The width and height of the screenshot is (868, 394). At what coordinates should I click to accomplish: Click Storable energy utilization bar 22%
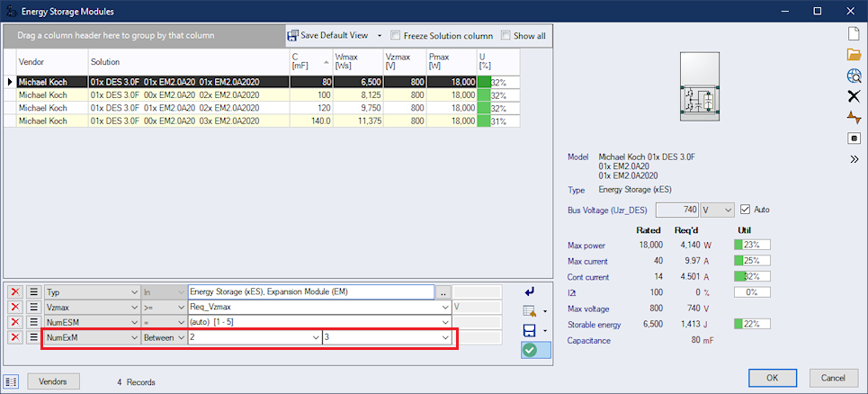pyautogui.click(x=752, y=324)
